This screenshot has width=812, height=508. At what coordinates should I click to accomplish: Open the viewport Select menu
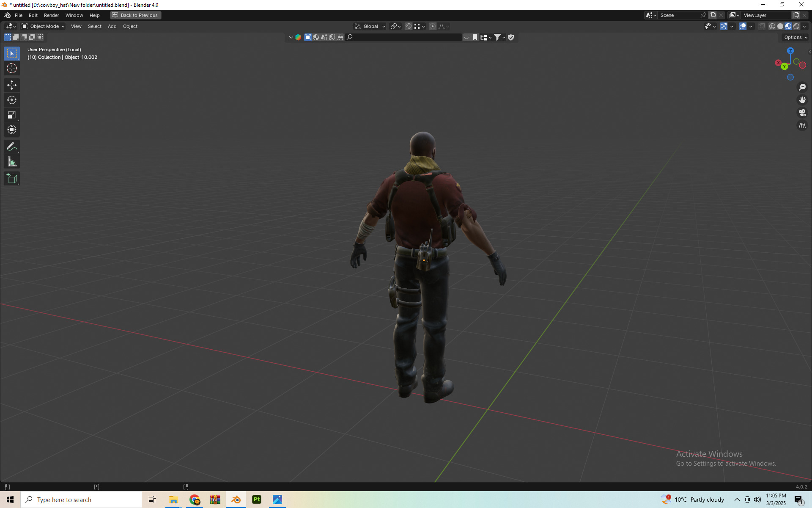pos(95,26)
